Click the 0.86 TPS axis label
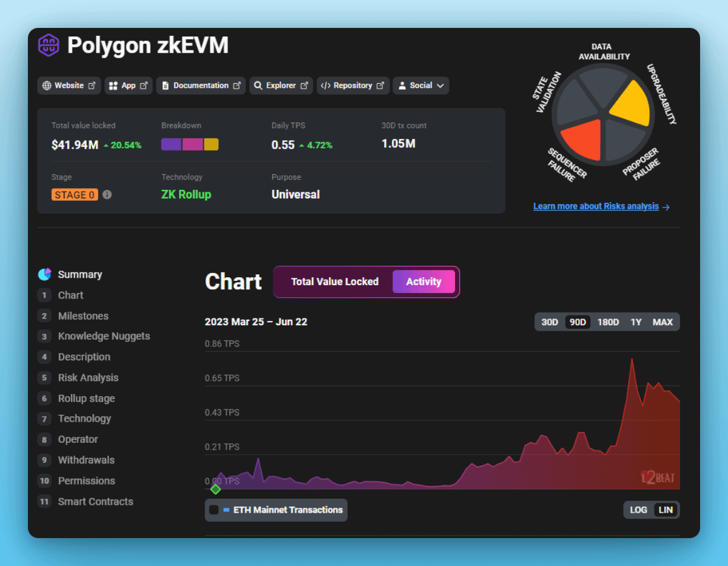The image size is (728, 566). coord(222,343)
